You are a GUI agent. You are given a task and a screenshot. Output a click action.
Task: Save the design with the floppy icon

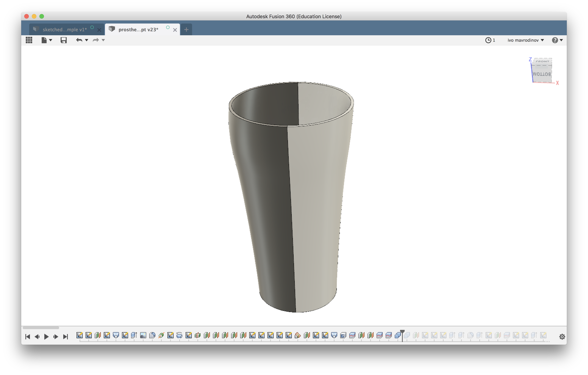[x=63, y=40]
